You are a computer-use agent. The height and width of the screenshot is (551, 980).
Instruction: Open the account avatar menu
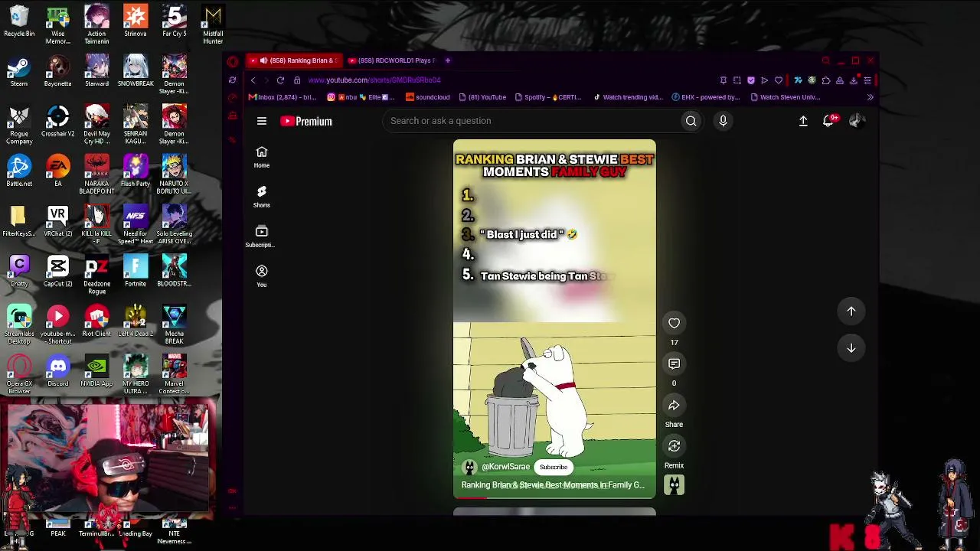tap(857, 121)
